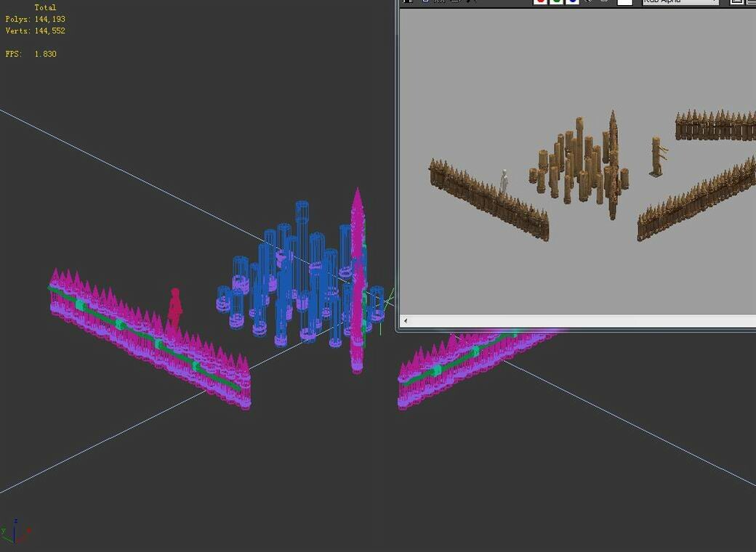Click the white color swatch in render toolbar

(625, 2)
